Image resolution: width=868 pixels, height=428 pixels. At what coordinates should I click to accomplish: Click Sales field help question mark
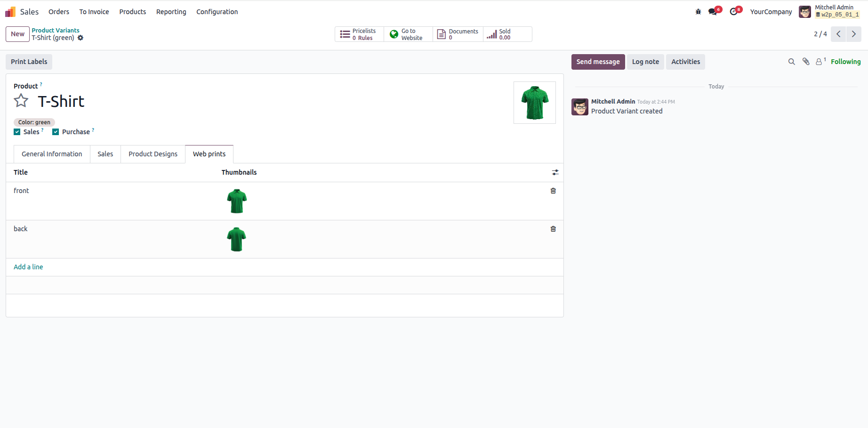click(42, 130)
